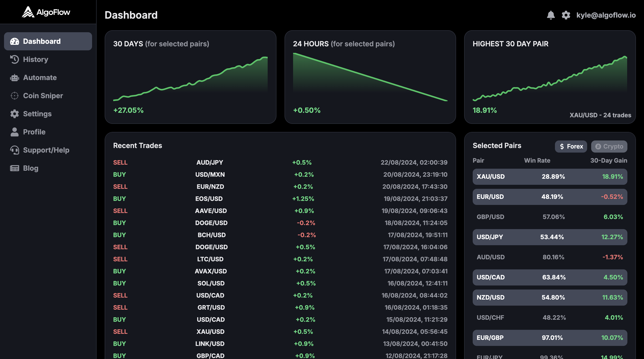Screen dimensions: 644x359
Task: Click the Profile person icon
Action: pos(15,132)
